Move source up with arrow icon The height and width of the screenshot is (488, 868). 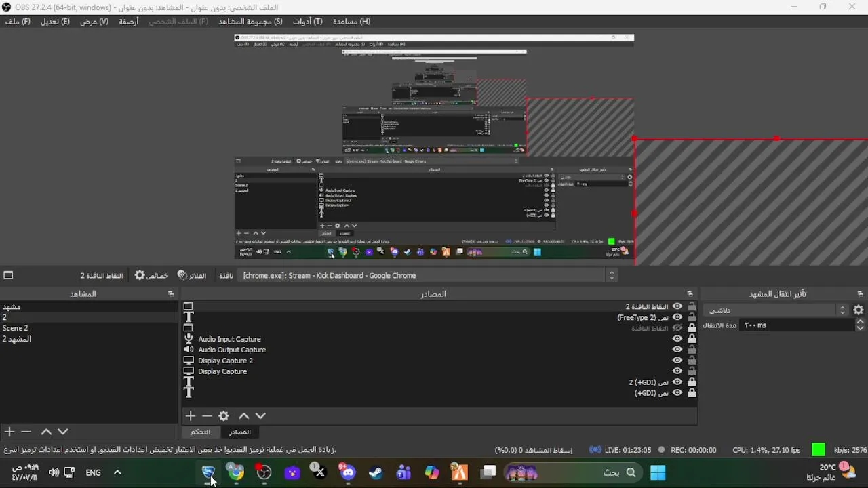point(244,415)
